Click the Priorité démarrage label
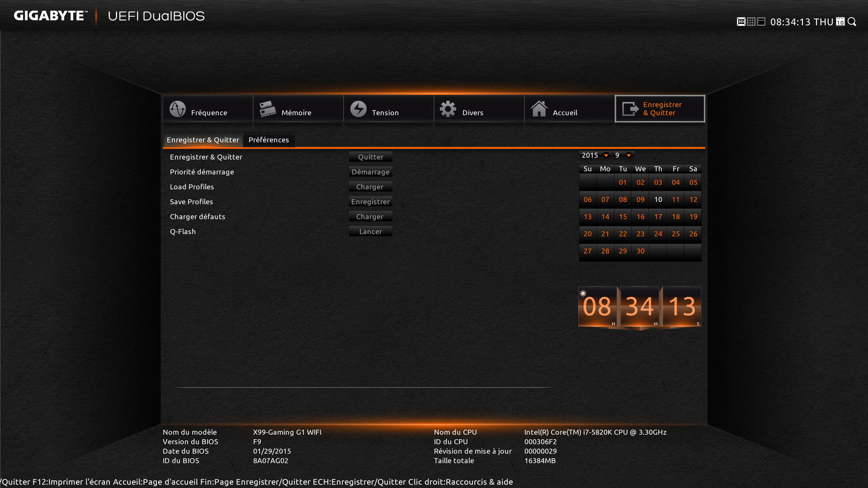 click(x=202, y=172)
